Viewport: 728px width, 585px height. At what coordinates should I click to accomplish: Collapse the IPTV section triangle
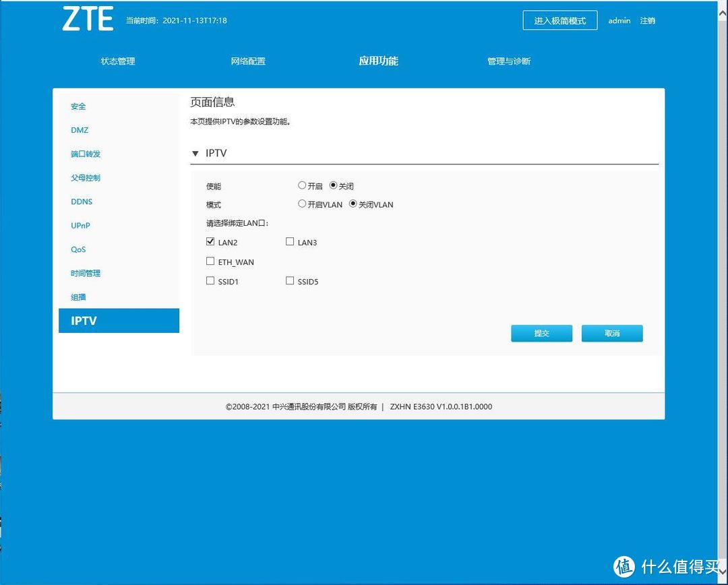pyautogui.click(x=195, y=154)
